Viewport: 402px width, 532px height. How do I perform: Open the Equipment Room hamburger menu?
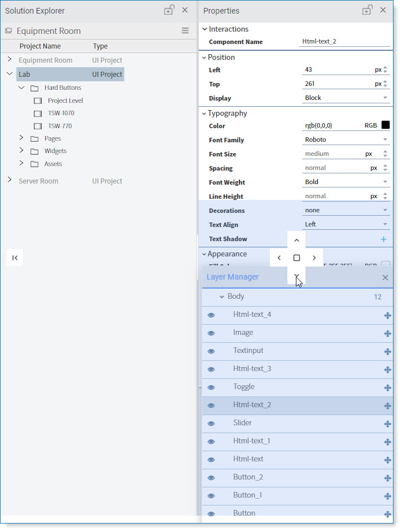(185, 31)
